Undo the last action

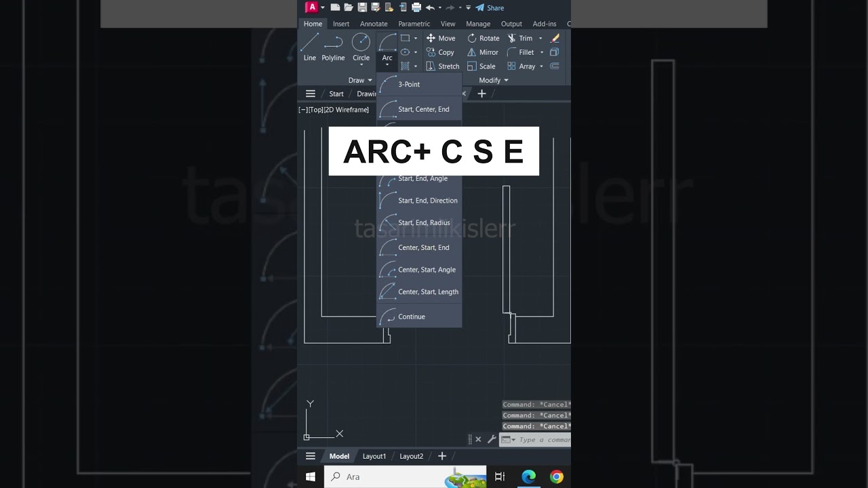(x=430, y=7)
